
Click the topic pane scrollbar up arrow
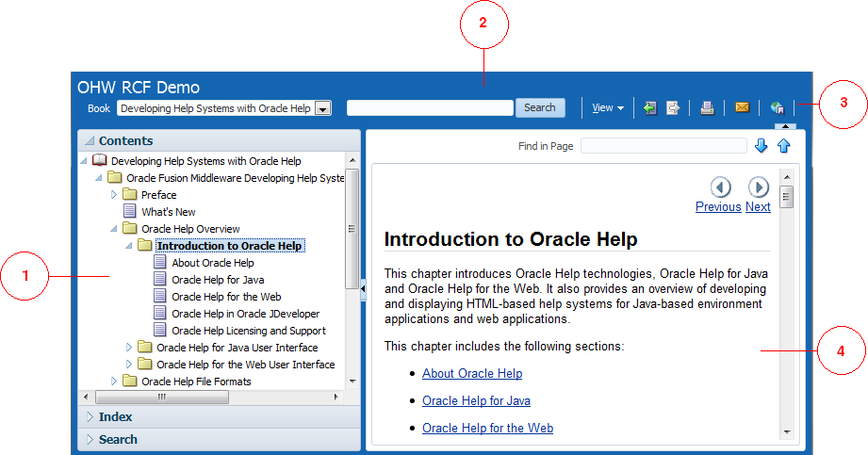click(787, 176)
